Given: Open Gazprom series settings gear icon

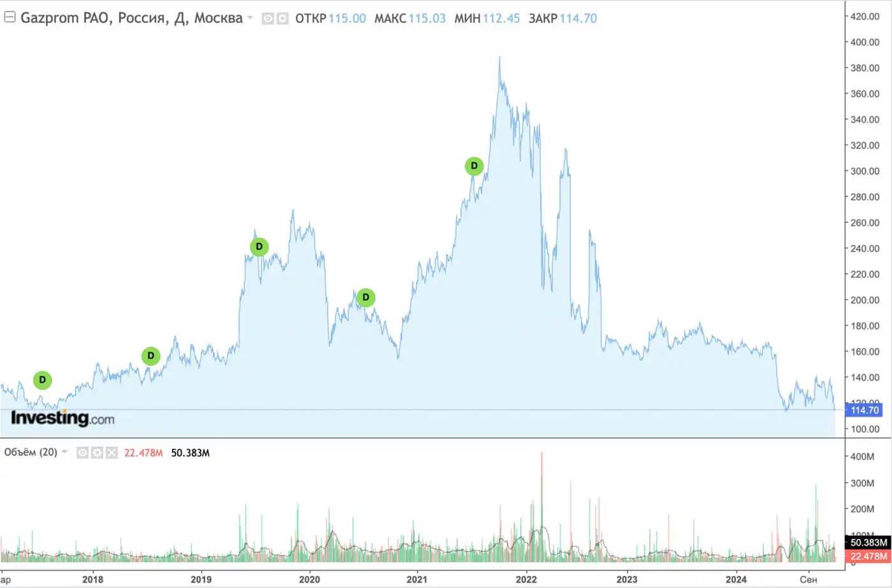Looking at the screenshot, I should pyautogui.click(x=282, y=19).
